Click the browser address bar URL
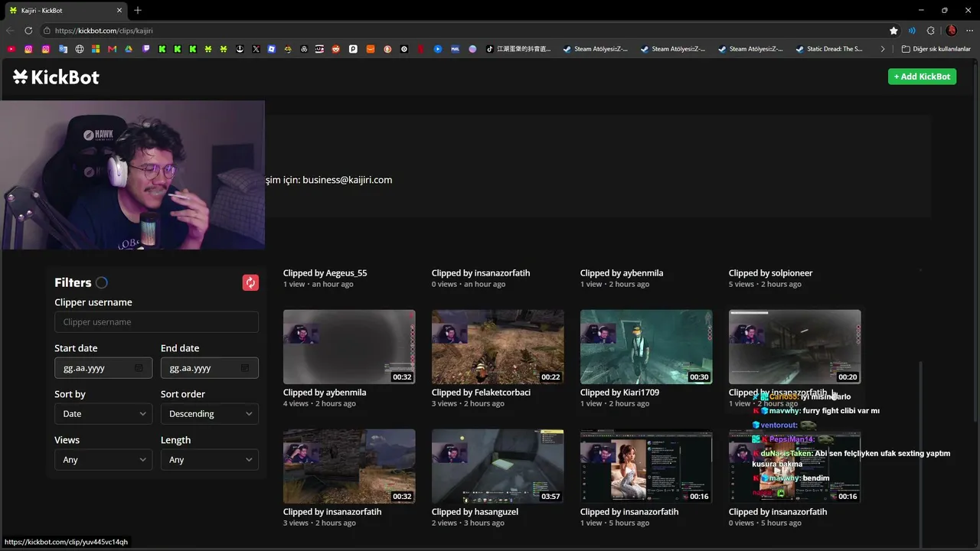The image size is (980, 551). (x=104, y=31)
